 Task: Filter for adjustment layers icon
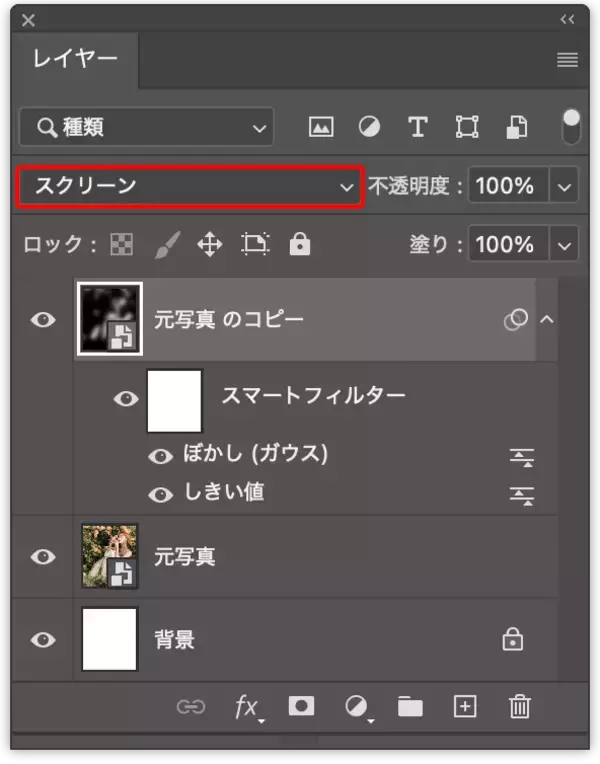click(x=369, y=128)
